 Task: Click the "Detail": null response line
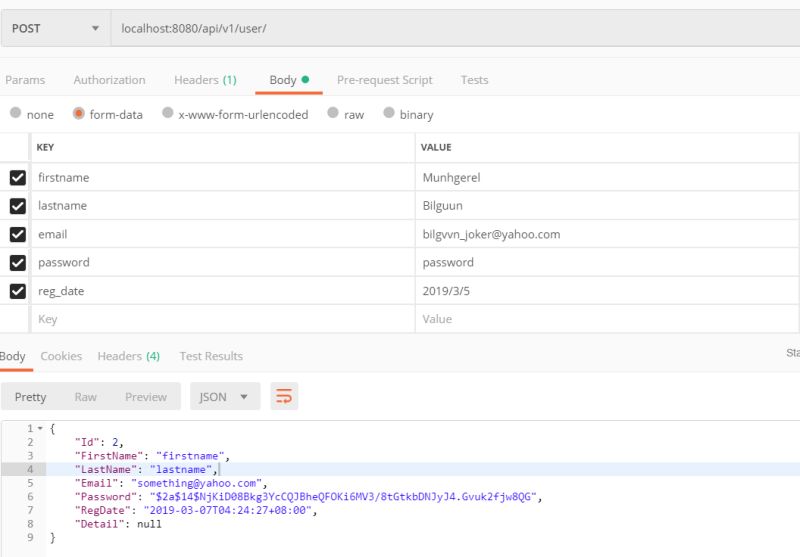118,524
